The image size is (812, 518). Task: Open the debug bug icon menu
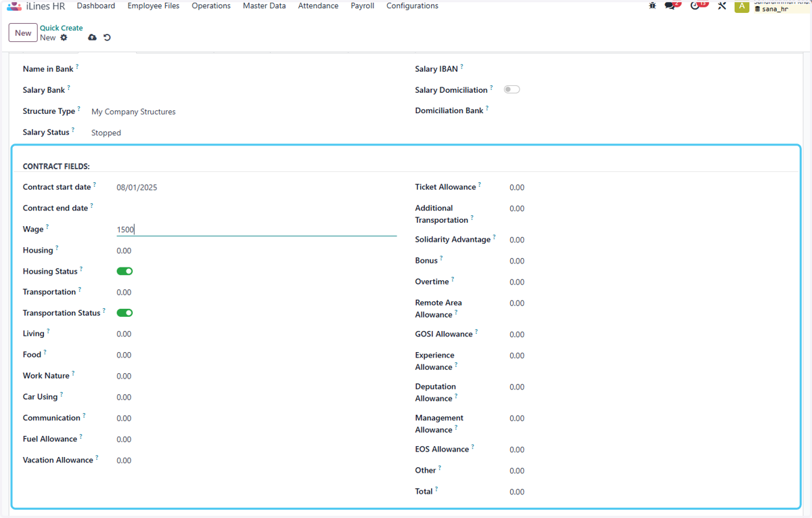tap(652, 5)
